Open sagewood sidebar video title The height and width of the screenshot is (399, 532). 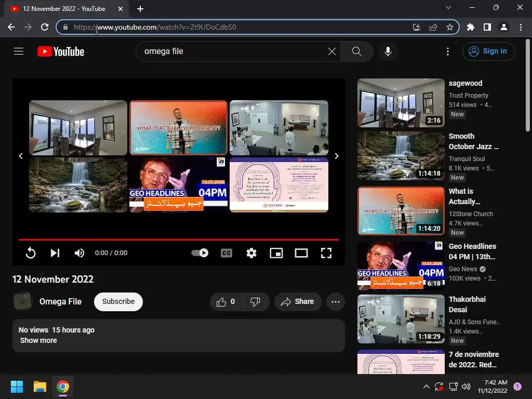pos(465,83)
